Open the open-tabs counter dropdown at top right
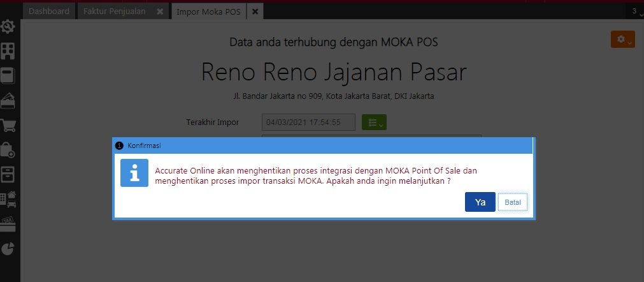 pos(636,11)
